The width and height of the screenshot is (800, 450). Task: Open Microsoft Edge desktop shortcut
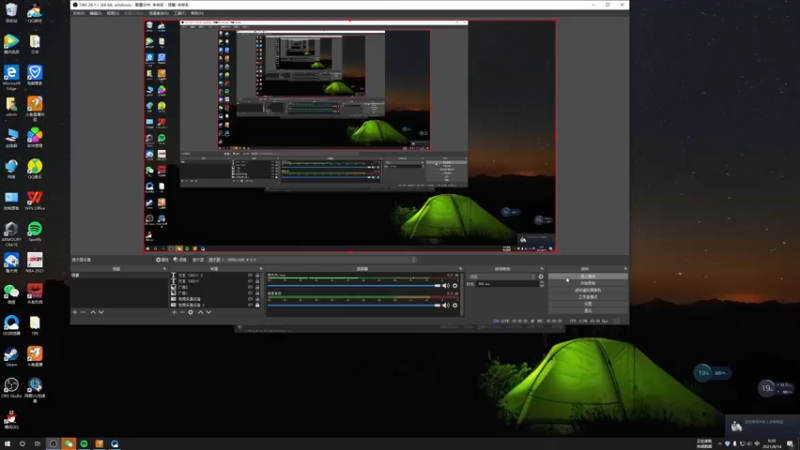tap(11, 78)
